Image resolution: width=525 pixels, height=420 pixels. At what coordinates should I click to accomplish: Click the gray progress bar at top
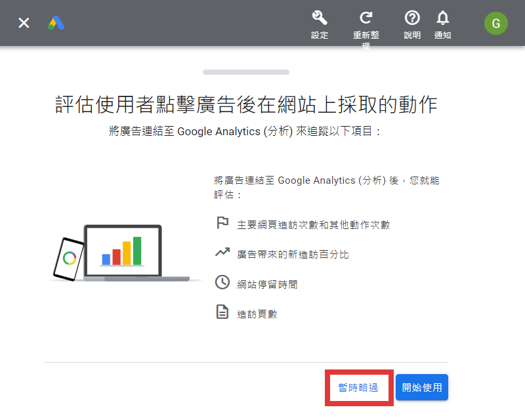coord(246,72)
